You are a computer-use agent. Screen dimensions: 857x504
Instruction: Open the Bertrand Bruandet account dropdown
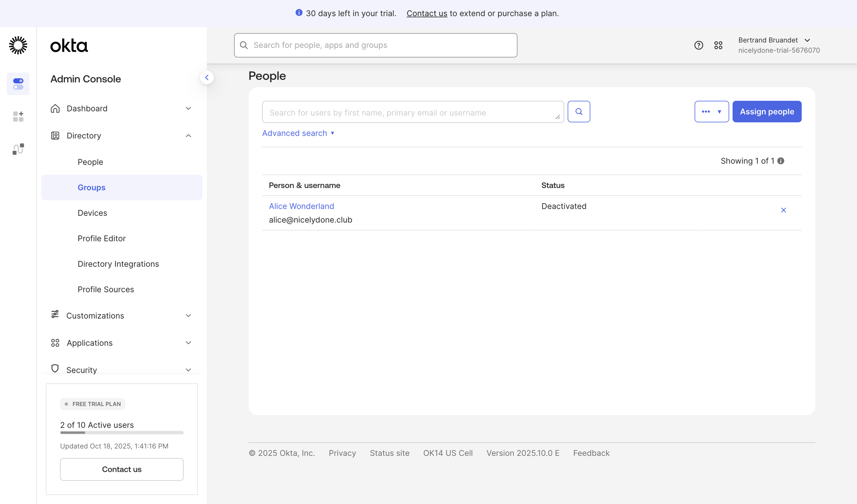[x=779, y=45]
